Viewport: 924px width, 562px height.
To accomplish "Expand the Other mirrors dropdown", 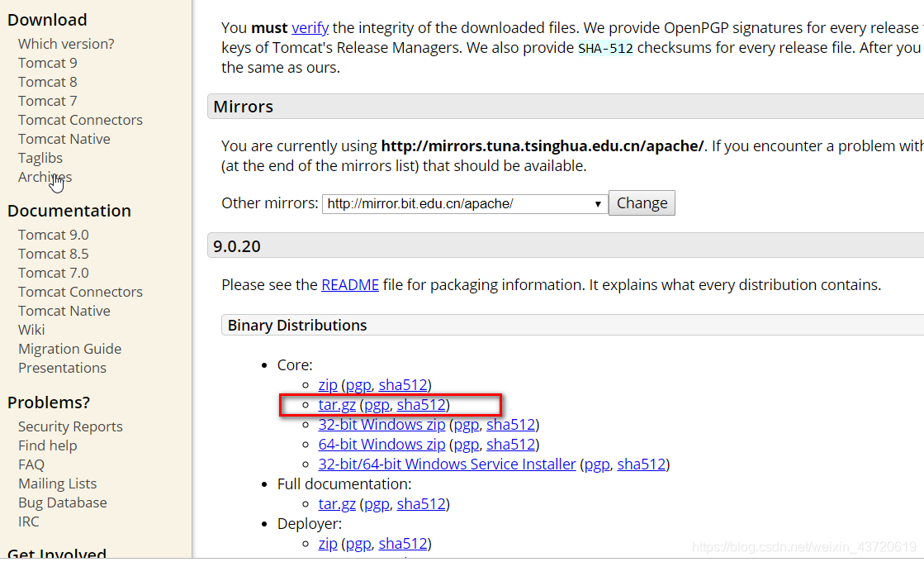I will (465, 203).
